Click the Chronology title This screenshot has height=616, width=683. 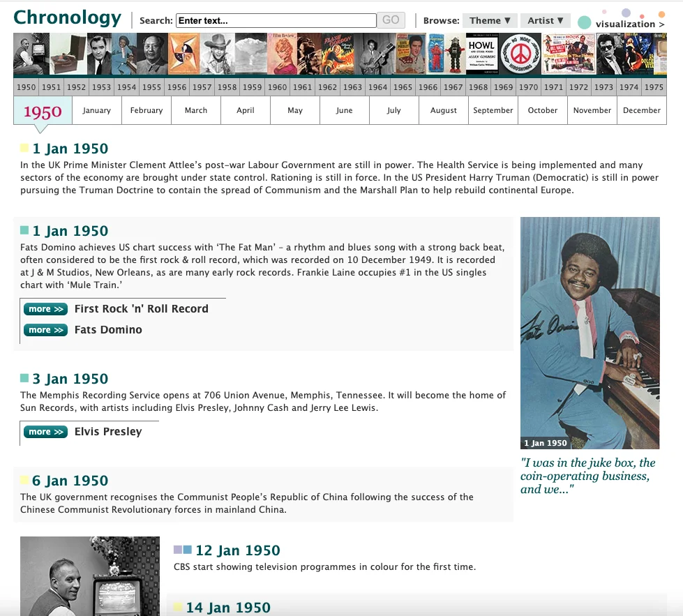tap(68, 18)
